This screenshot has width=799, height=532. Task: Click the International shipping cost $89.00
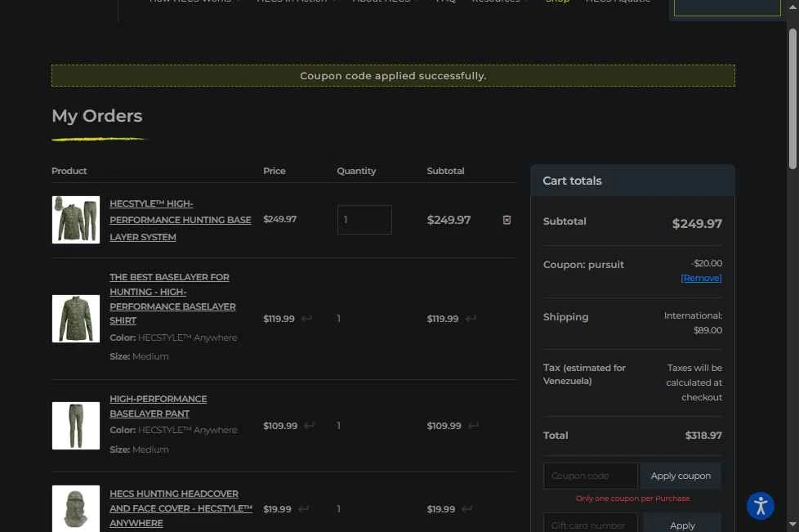pos(707,330)
